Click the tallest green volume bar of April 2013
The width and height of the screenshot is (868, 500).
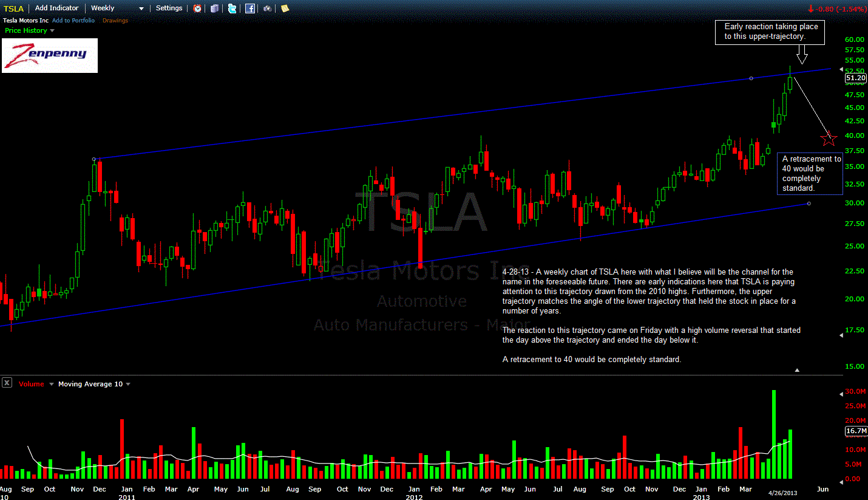(774, 435)
